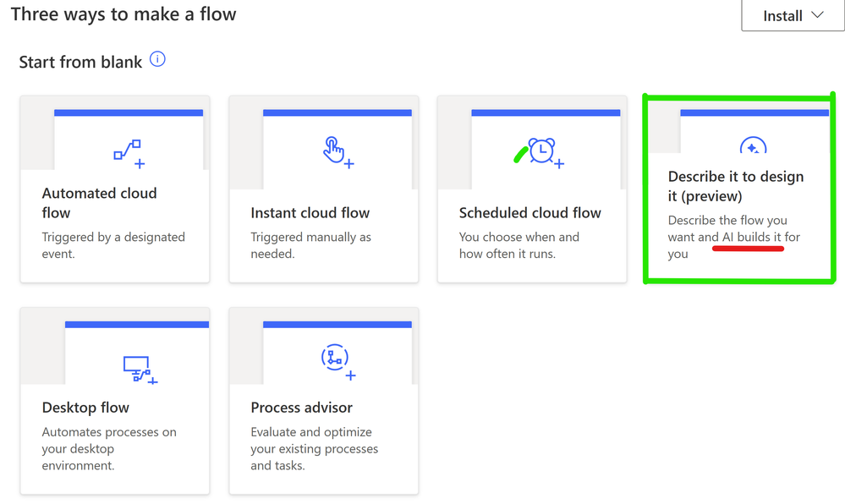
Task: Open the Process advisor title
Action: click(x=301, y=408)
